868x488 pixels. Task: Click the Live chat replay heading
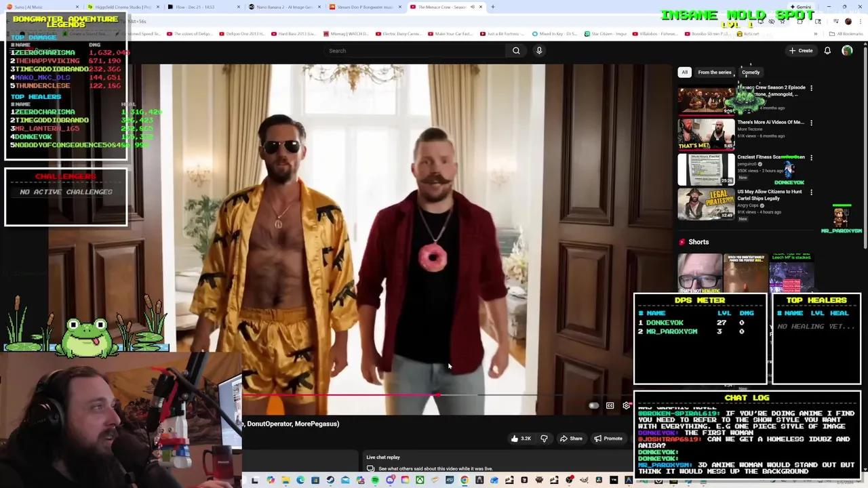pyautogui.click(x=383, y=457)
